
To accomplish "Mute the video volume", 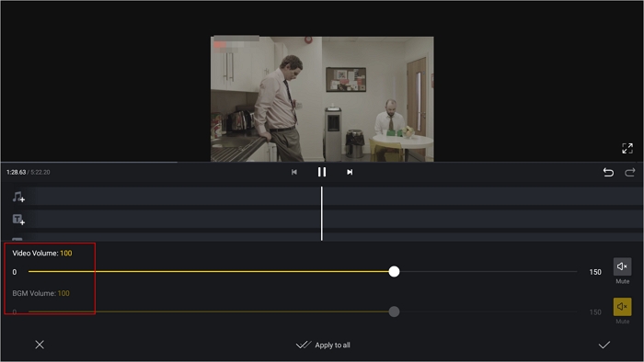I will (x=622, y=266).
